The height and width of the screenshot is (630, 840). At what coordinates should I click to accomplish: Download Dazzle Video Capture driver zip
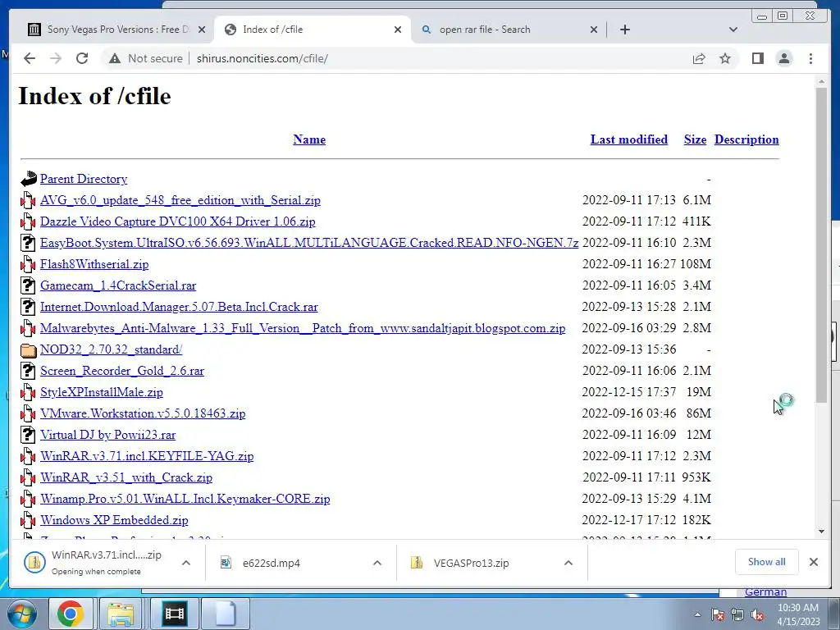tap(177, 221)
